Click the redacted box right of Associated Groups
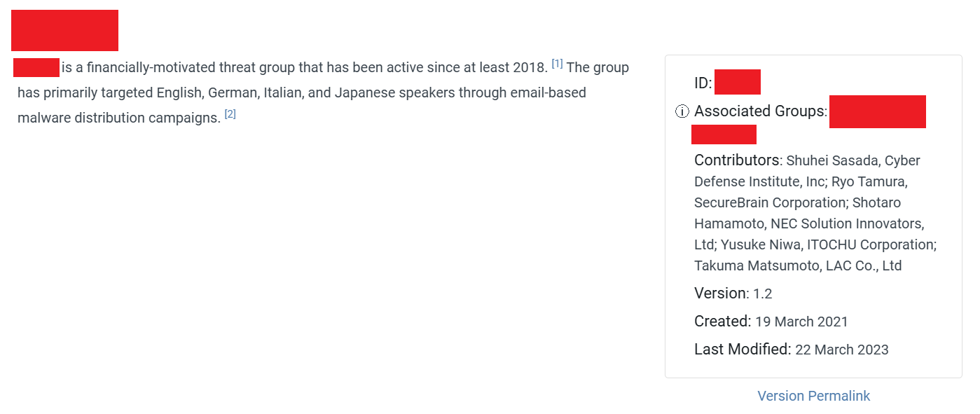The height and width of the screenshot is (414, 980). [877, 111]
